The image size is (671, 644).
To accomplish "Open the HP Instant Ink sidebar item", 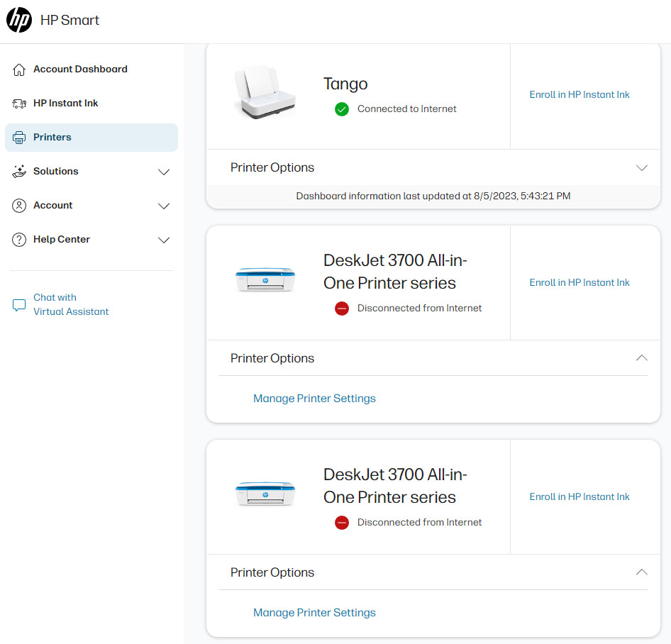I will [x=65, y=104].
